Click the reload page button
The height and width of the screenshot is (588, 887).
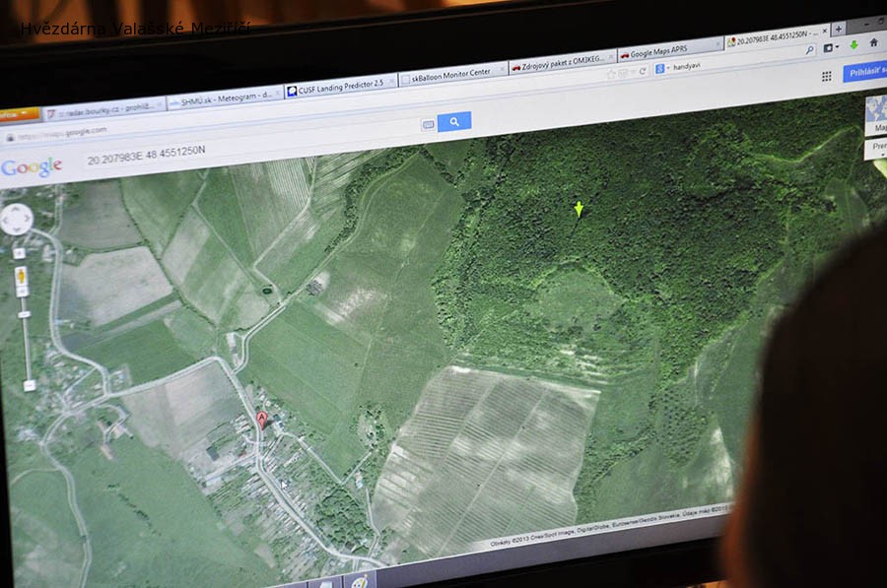tap(642, 71)
